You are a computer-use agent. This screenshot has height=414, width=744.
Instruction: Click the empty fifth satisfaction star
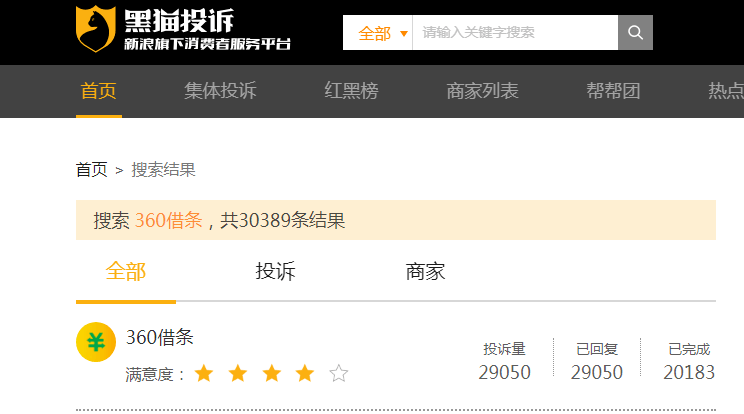339,373
